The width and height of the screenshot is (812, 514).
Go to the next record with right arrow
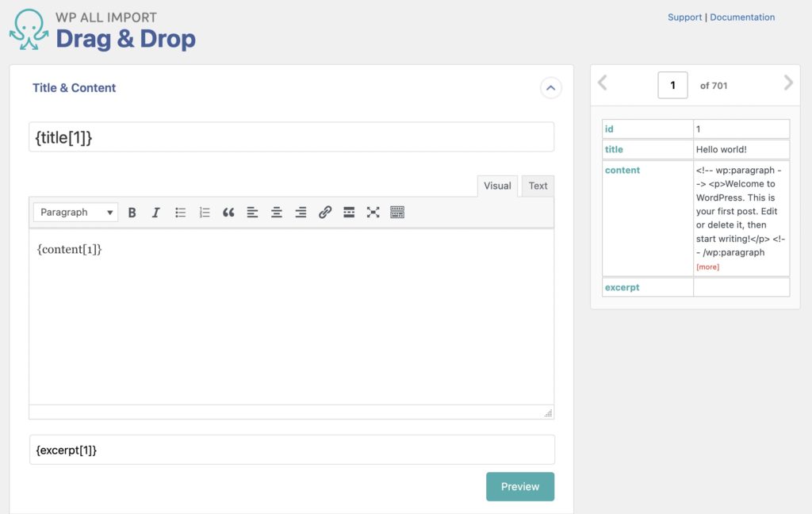pyautogui.click(x=787, y=82)
